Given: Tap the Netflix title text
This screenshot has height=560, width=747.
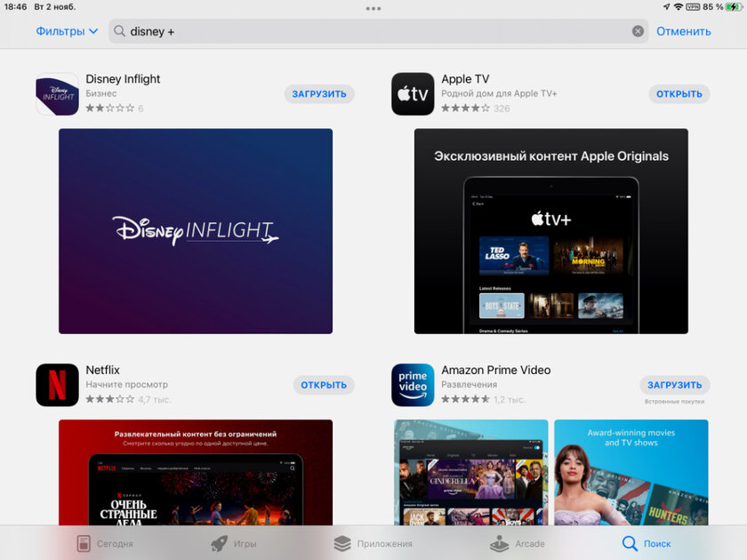Looking at the screenshot, I should [102, 370].
